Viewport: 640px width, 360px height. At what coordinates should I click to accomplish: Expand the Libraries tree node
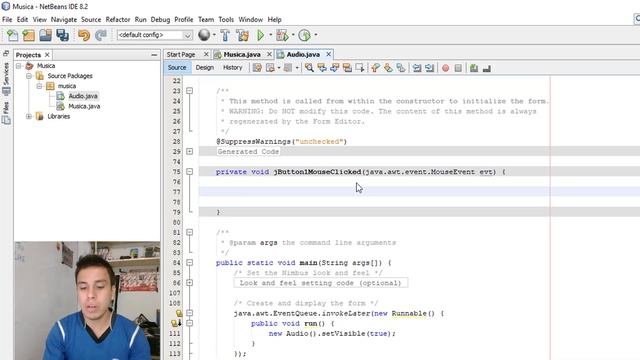point(29,116)
